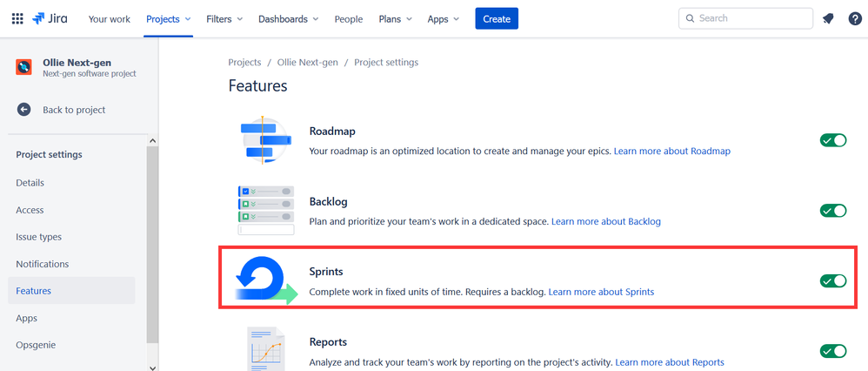868x371 pixels.
Task: Open the People page
Action: pos(349,19)
